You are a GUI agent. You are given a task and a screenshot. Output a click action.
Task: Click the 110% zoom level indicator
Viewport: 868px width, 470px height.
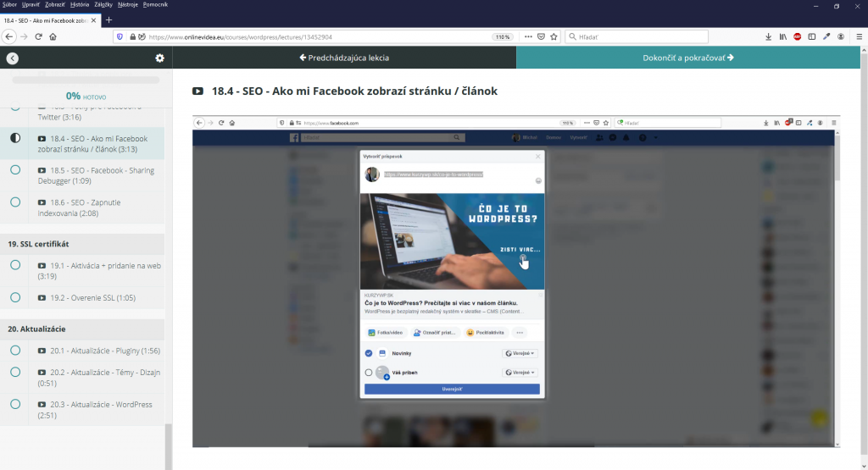[503, 37]
